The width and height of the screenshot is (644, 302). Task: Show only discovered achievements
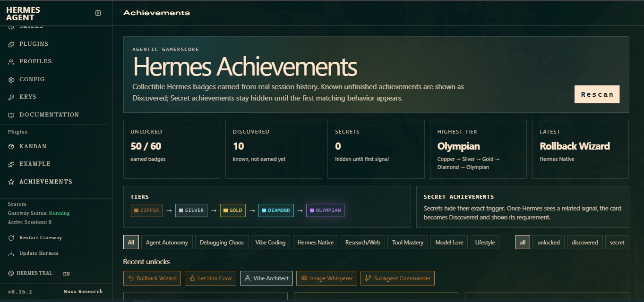[584, 243]
